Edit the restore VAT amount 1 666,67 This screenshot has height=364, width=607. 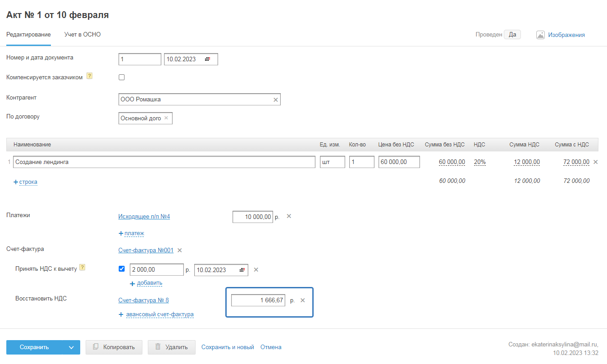[x=258, y=300]
